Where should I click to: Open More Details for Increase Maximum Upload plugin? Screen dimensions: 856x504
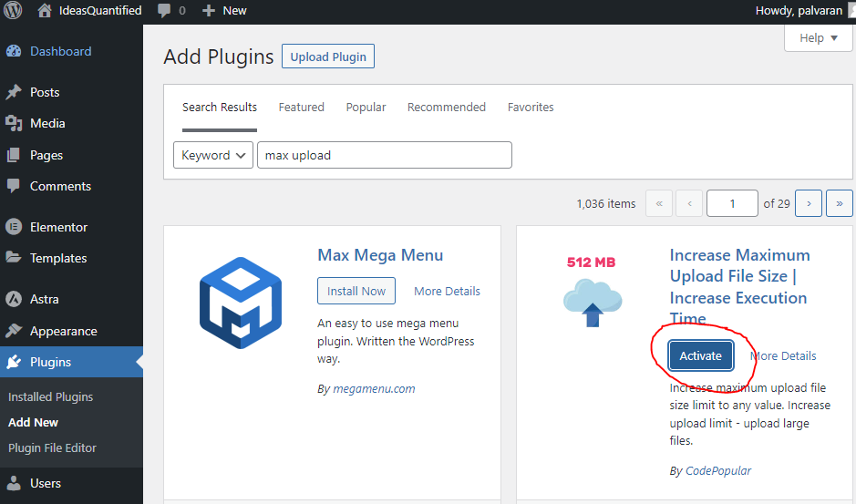click(x=783, y=356)
